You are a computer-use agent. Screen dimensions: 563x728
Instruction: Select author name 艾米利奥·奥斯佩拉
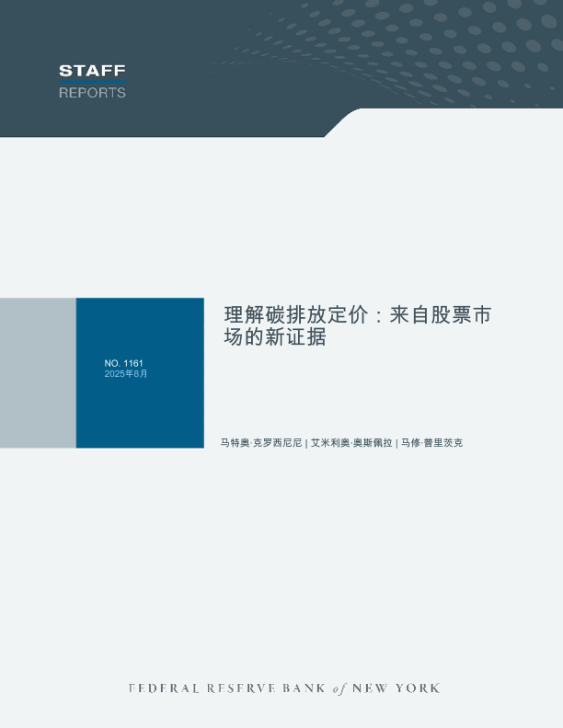[351, 443]
